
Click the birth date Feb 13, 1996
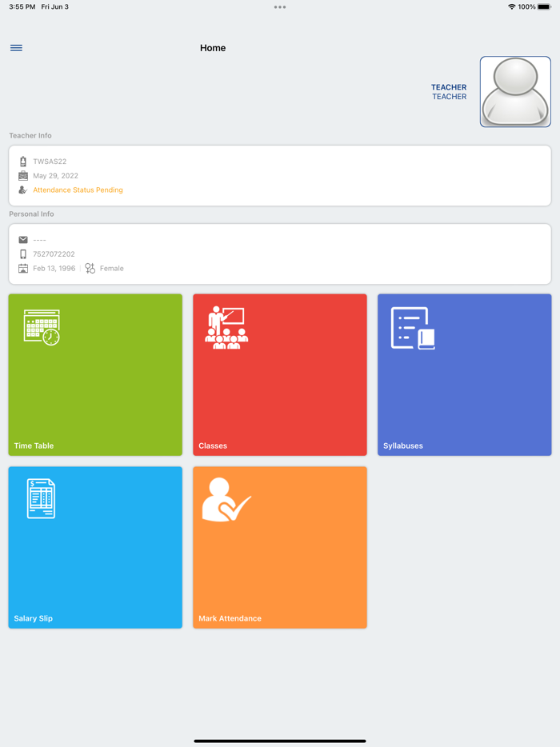pos(54,268)
